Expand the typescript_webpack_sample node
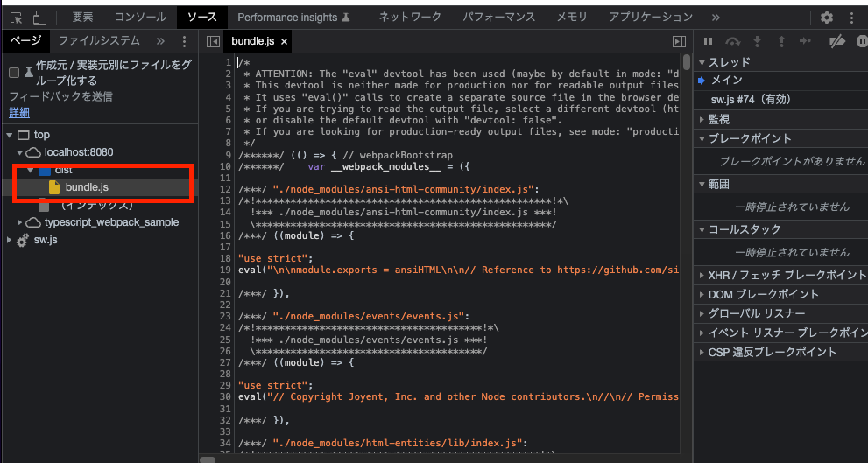This screenshot has width=868, height=463. click(x=20, y=222)
